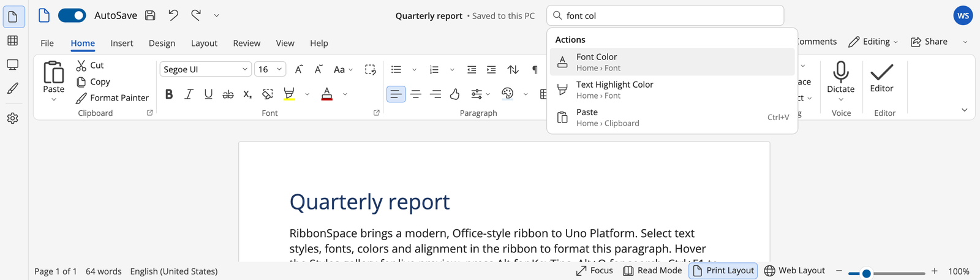Open the Editing mode dropdown
Screen dimensions: 980x280
[x=873, y=42]
